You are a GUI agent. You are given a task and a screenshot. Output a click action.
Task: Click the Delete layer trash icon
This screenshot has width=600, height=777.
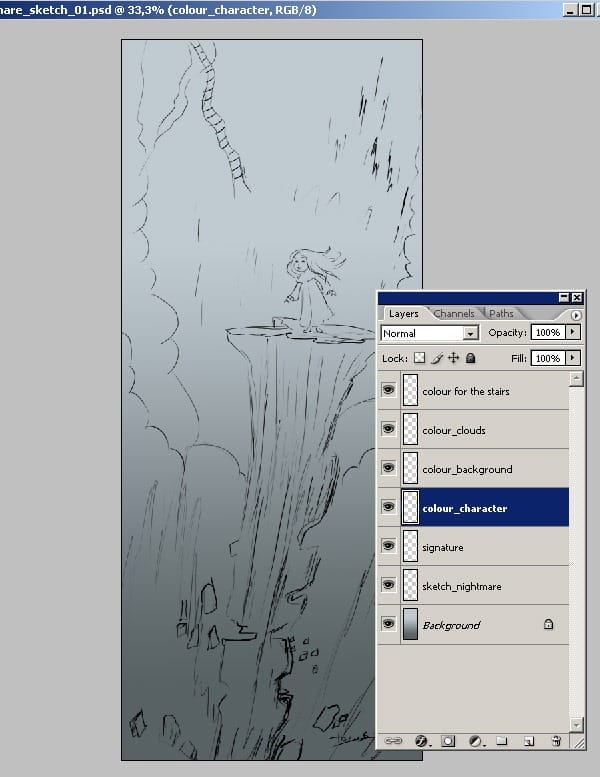tap(555, 741)
